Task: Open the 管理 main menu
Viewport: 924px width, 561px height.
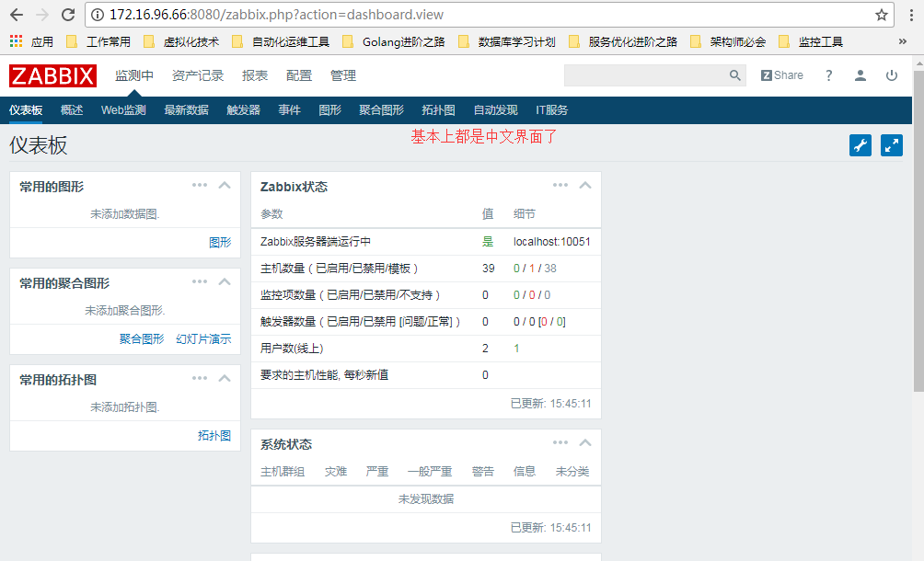Action: [343, 76]
